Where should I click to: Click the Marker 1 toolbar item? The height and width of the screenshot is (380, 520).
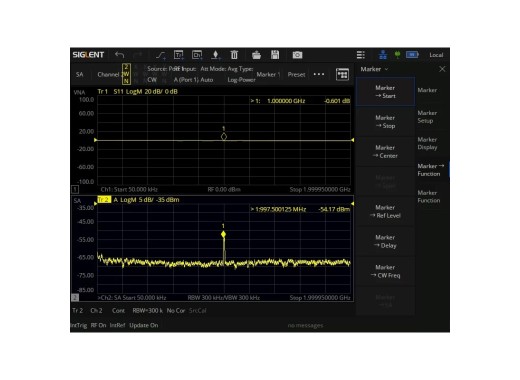[268, 74]
